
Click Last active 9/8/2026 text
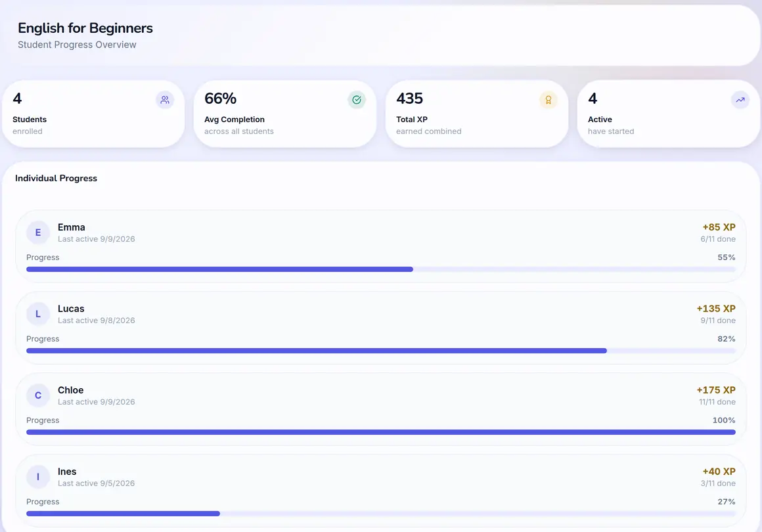96,321
